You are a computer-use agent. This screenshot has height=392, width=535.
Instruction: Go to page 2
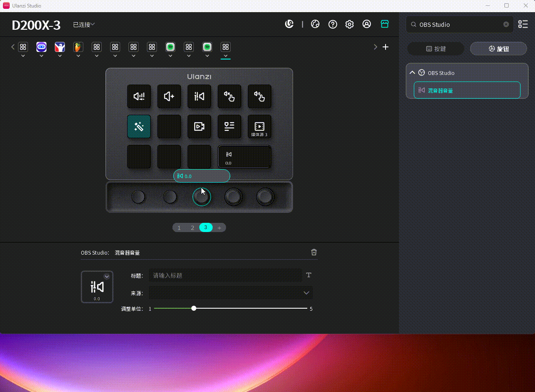click(x=193, y=228)
